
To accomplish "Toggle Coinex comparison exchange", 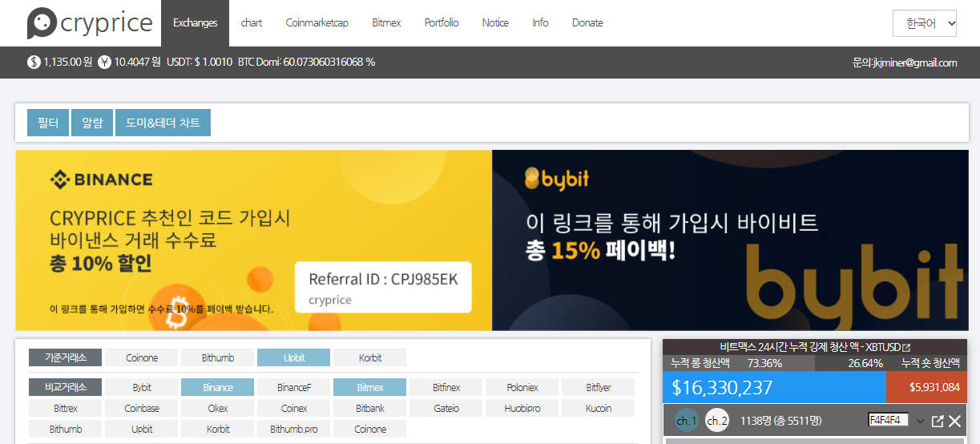I will coord(294,408).
